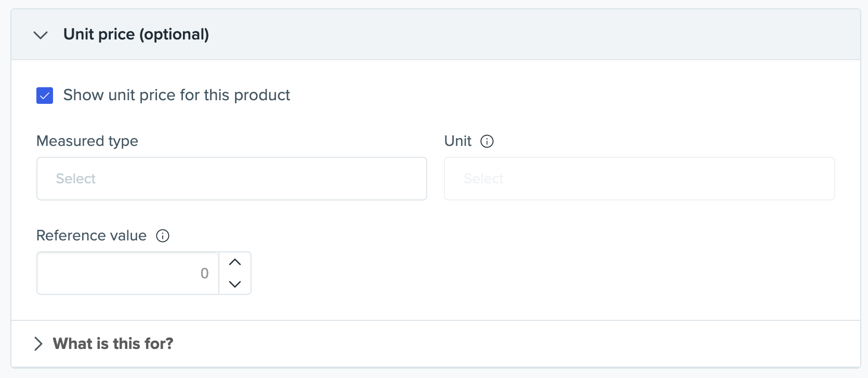The image size is (868, 378).
Task: Click the 'Unit price (optional)' header title
Action: pos(136,34)
